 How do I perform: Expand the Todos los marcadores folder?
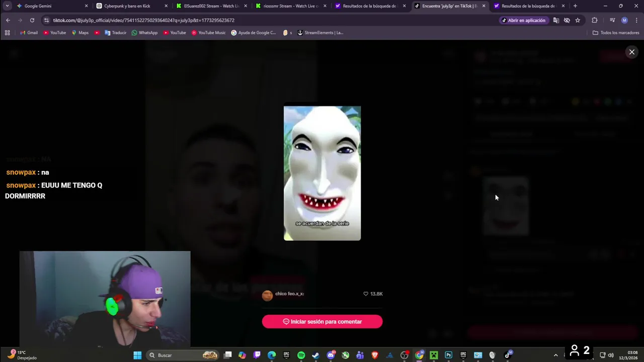click(616, 33)
